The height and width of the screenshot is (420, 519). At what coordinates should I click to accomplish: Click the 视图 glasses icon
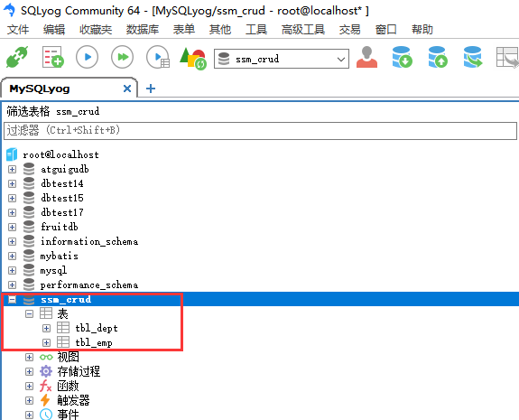pyautogui.click(x=46, y=357)
